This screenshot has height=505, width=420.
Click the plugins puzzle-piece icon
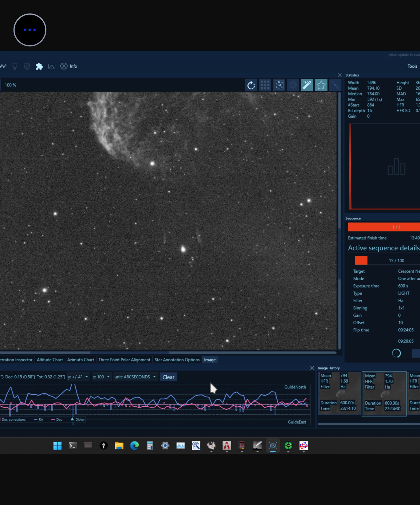pyautogui.click(x=39, y=66)
